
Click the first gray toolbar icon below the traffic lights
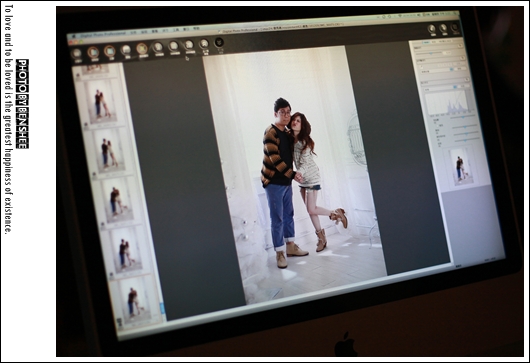[77, 54]
